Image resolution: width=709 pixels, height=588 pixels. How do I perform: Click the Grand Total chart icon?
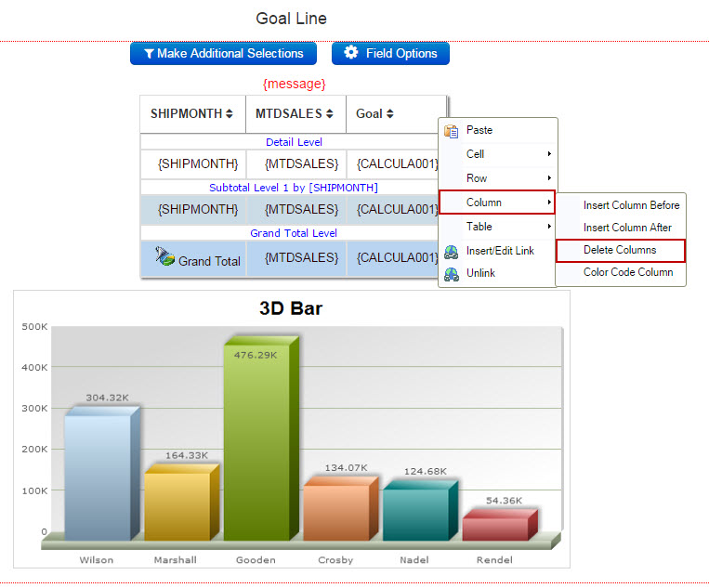(164, 255)
